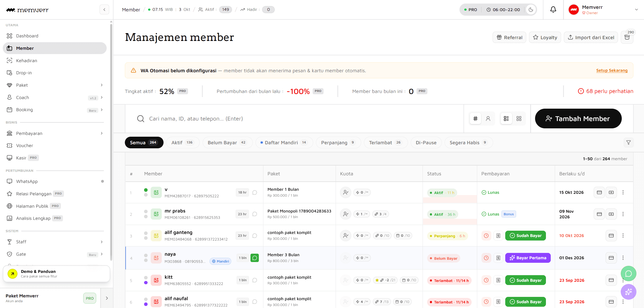Click the Referral button
The image size is (644, 308).
pyautogui.click(x=509, y=37)
